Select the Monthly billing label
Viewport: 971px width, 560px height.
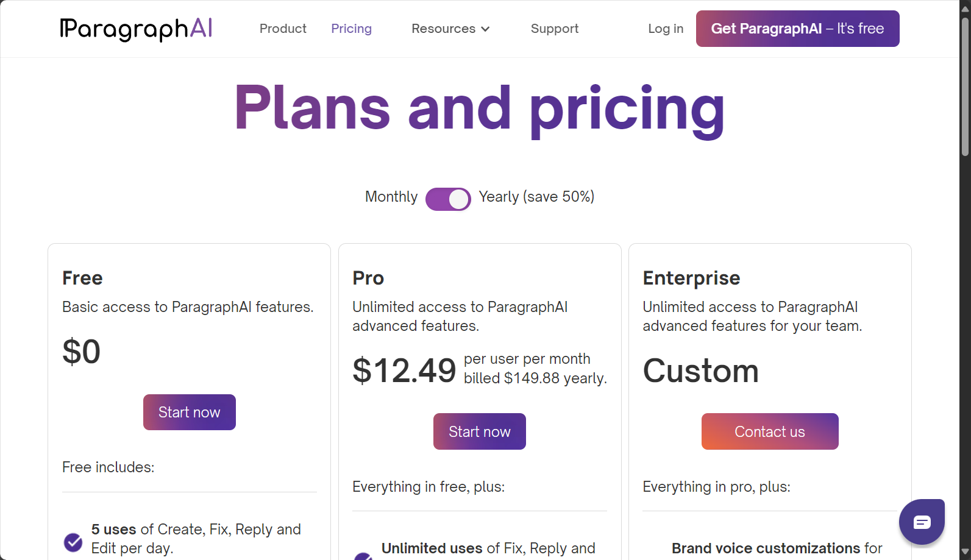391,197
